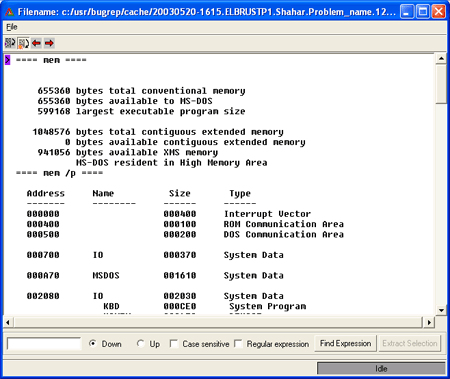Maximize the viewer window
450x379 pixels.
423,12
